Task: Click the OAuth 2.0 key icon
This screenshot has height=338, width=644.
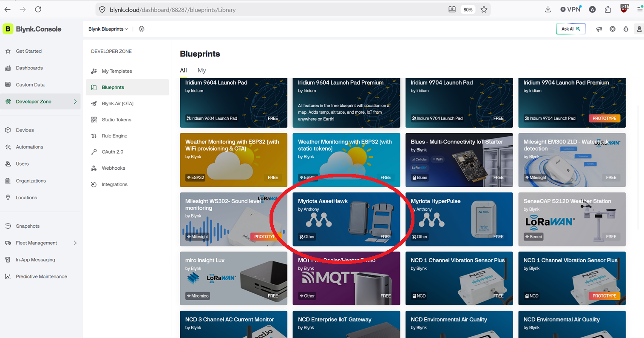Action: (94, 152)
